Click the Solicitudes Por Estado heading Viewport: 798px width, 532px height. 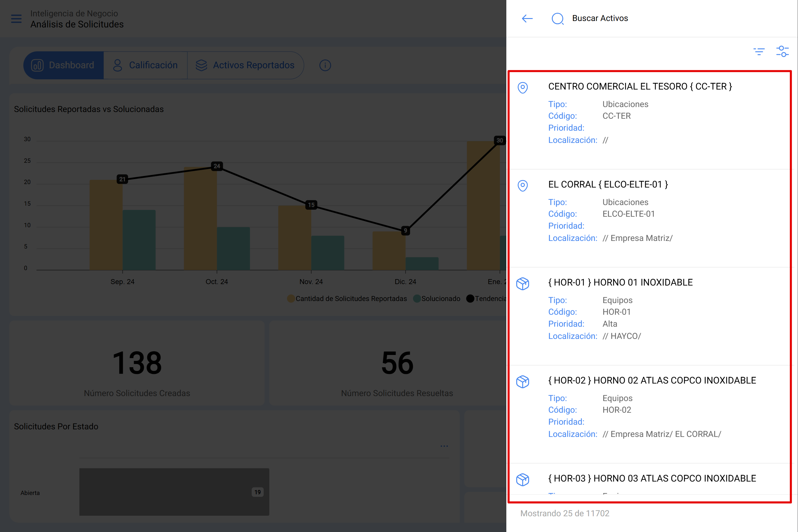point(56,426)
